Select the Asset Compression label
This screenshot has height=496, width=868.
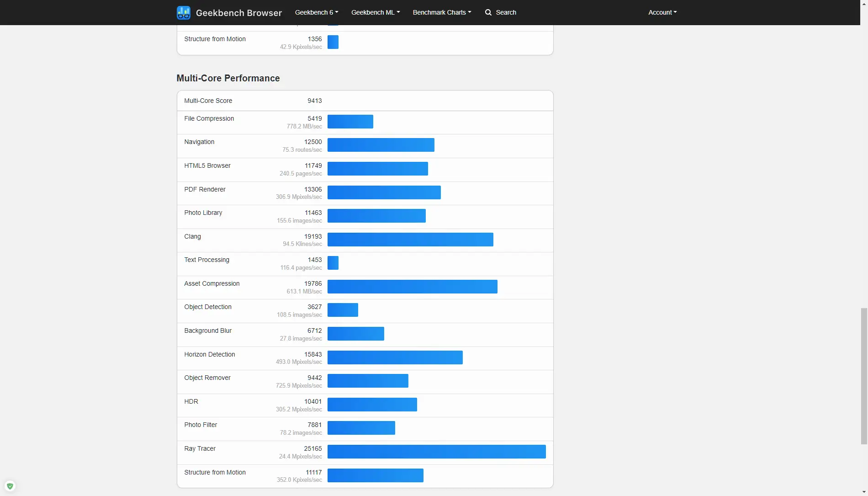212,283
